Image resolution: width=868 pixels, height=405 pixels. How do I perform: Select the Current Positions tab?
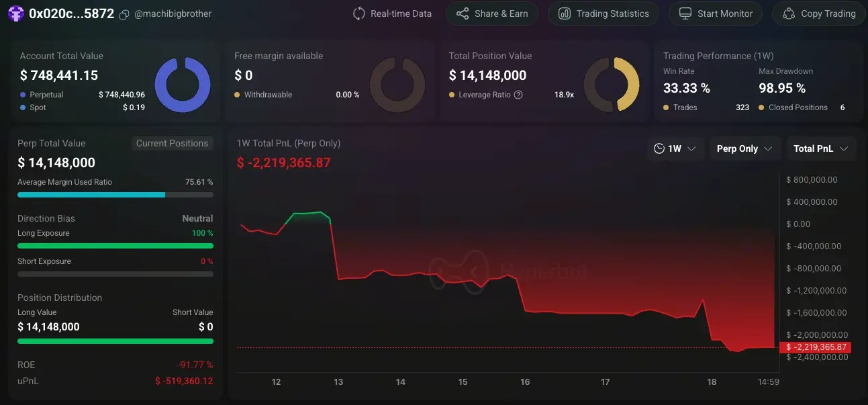pyautogui.click(x=172, y=143)
